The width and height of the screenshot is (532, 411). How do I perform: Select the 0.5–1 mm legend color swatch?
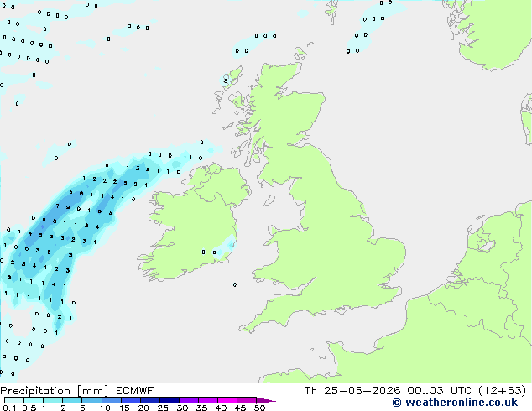click(x=34, y=400)
